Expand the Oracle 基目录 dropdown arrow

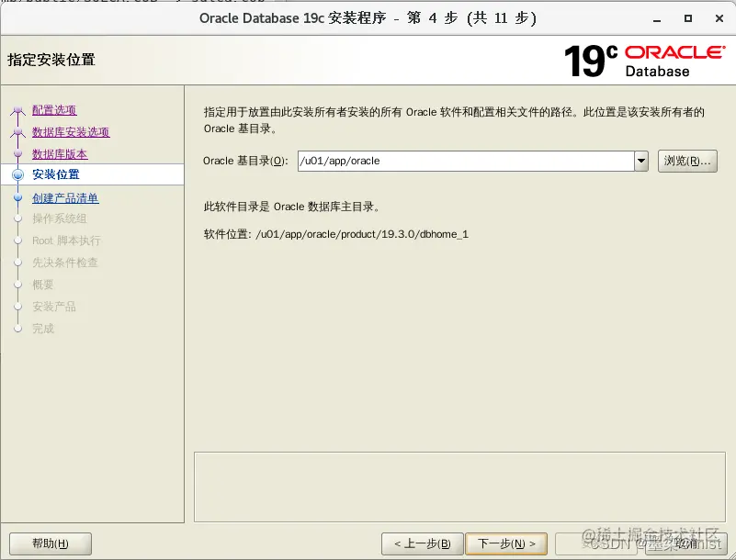coord(641,161)
